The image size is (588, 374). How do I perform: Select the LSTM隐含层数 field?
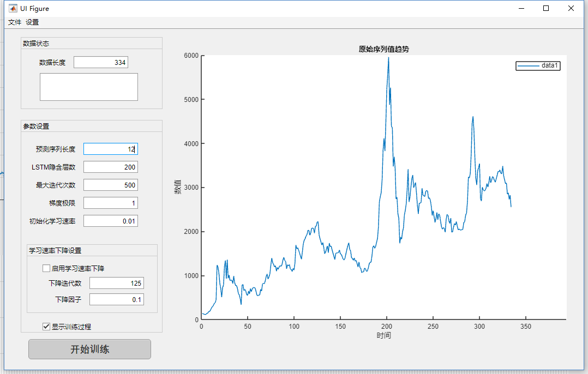pos(111,167)
